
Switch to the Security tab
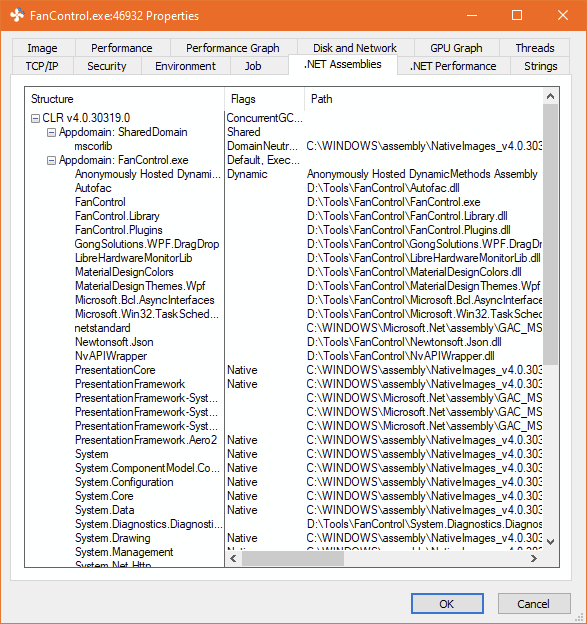point(107,66)
